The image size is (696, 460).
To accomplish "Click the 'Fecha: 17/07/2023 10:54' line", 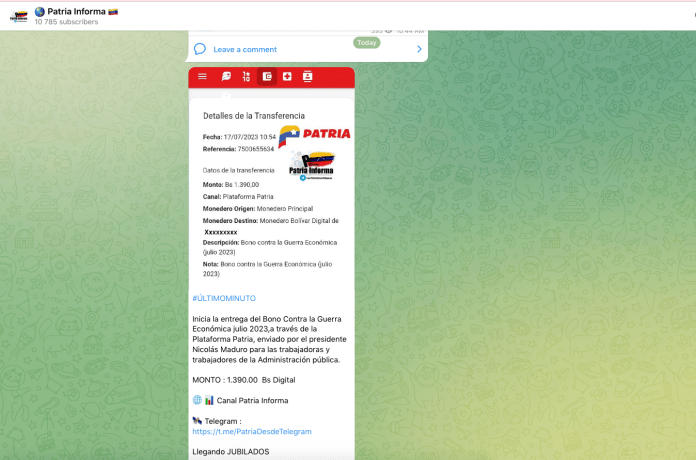I will click(x=239, y=137).
